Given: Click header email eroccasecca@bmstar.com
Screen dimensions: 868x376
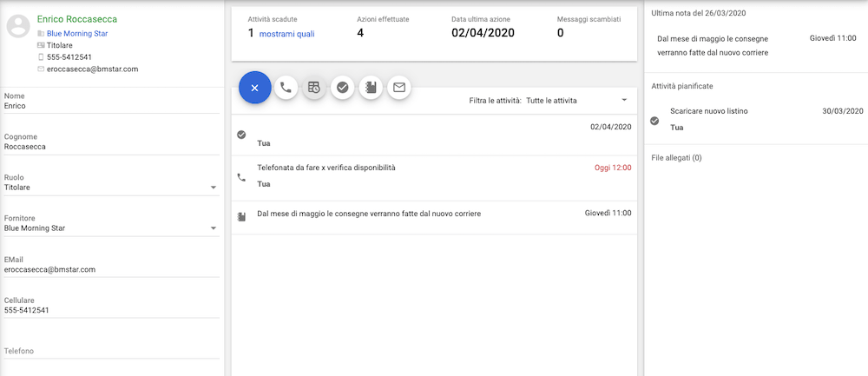Looking at the screenshot, I should [93, 69].
